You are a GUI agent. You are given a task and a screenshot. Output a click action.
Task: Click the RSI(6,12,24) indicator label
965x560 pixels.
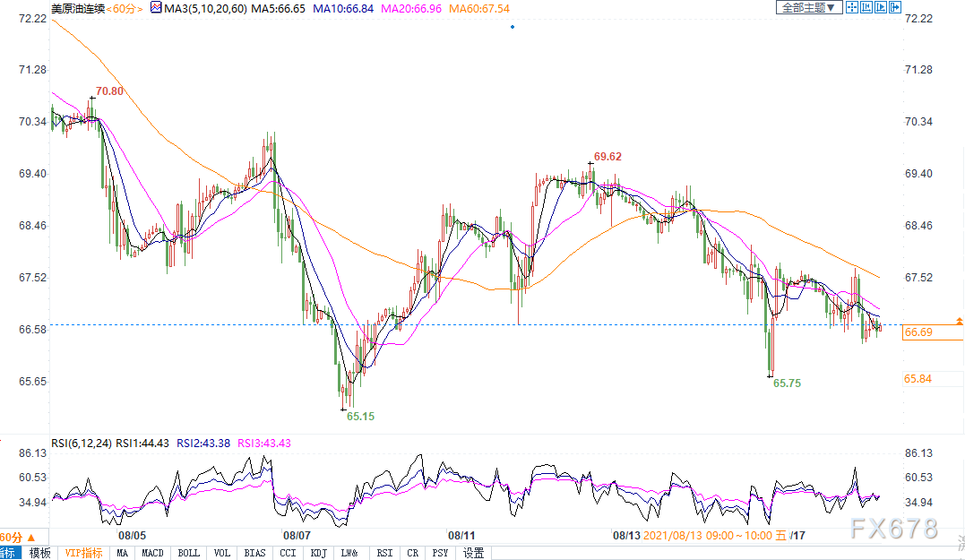point(82,444)
